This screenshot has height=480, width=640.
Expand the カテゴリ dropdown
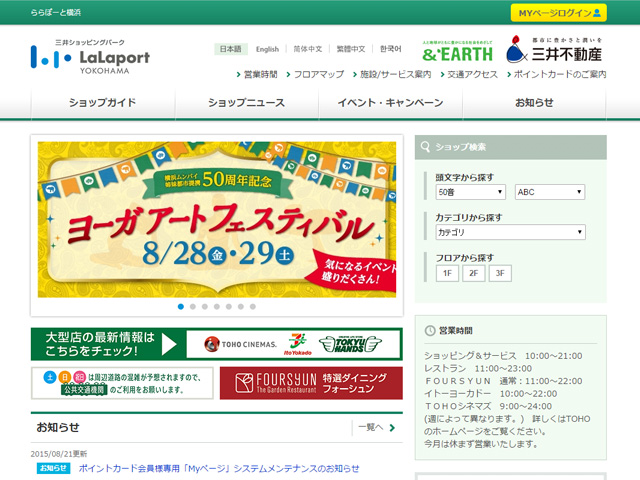pyautogui.click(x=510, y=232)
